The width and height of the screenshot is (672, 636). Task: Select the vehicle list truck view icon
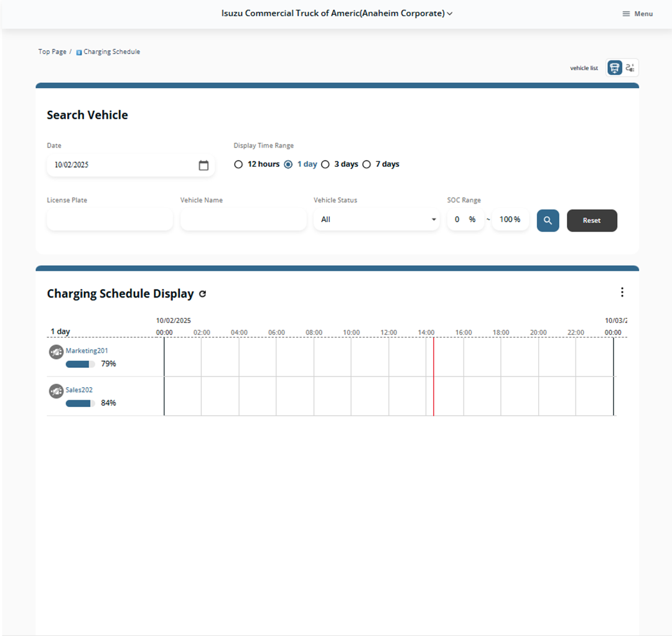(614, 68)
